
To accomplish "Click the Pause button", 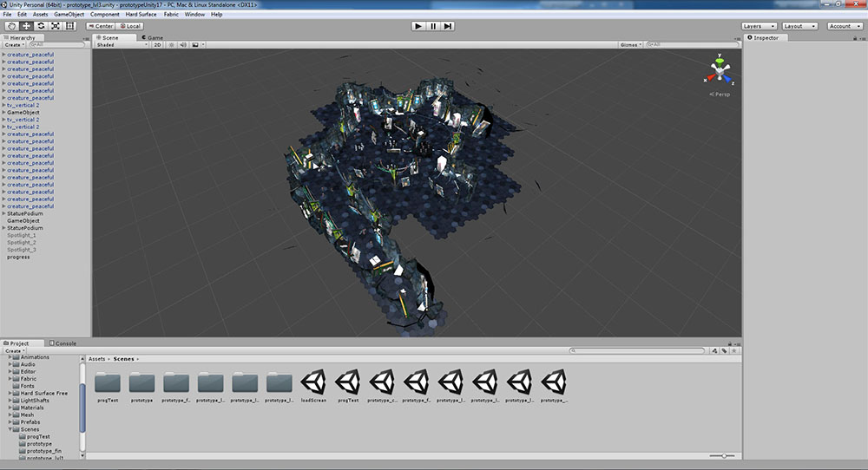I will (x=433, y=26).
